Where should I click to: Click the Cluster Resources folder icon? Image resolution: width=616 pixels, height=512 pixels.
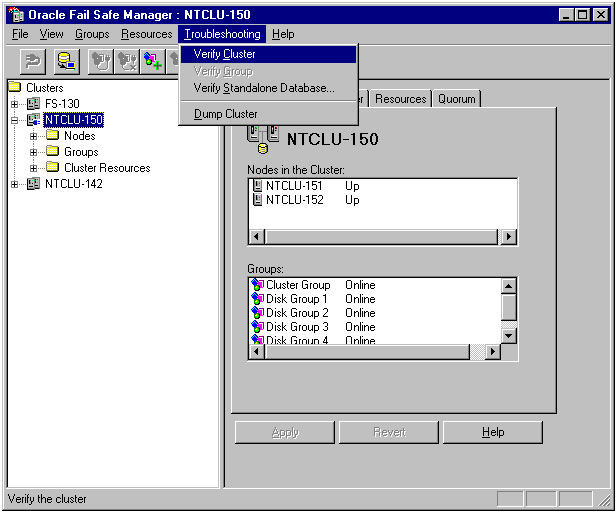[x=52, y=167]
